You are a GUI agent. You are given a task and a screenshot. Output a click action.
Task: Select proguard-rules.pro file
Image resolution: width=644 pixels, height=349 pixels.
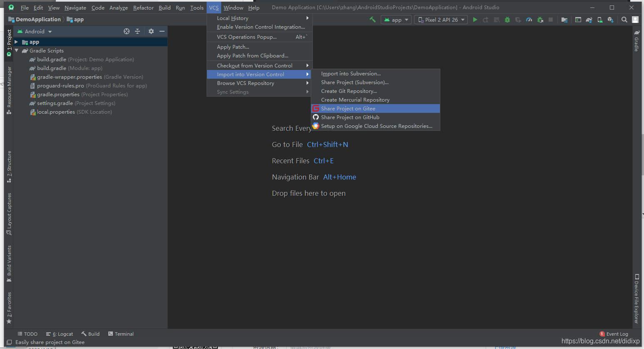88,86
